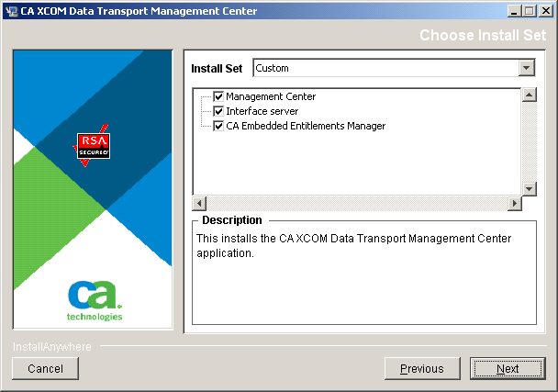This screenshot has width=558, height=392.
Task: Click the Next button
Action: [508, 368]
